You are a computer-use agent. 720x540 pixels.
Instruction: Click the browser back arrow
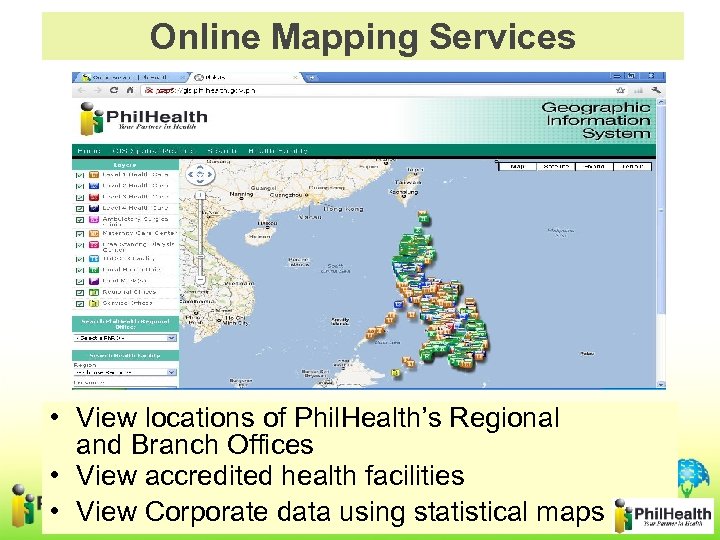(x=81, y=90)
